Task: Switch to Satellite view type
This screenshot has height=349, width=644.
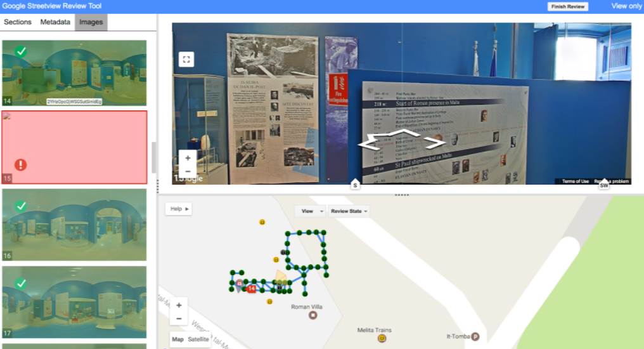Action: click(x=198, y=339)
